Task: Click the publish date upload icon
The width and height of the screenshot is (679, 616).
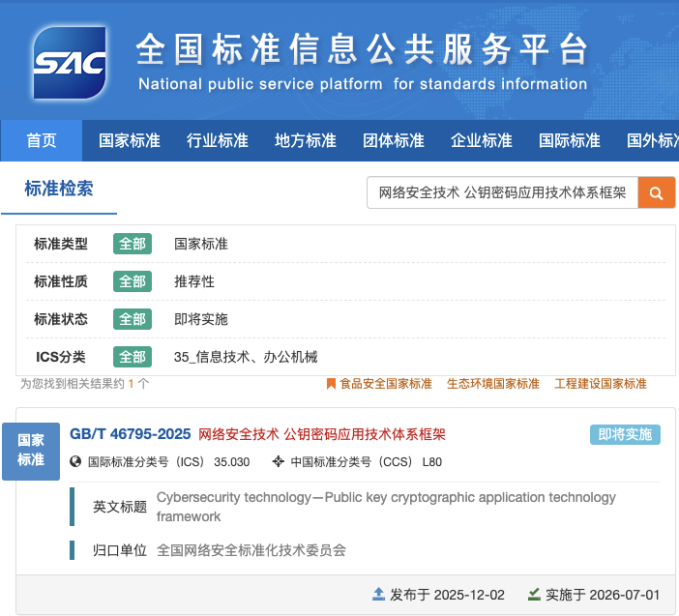Action: pos(379,594)
